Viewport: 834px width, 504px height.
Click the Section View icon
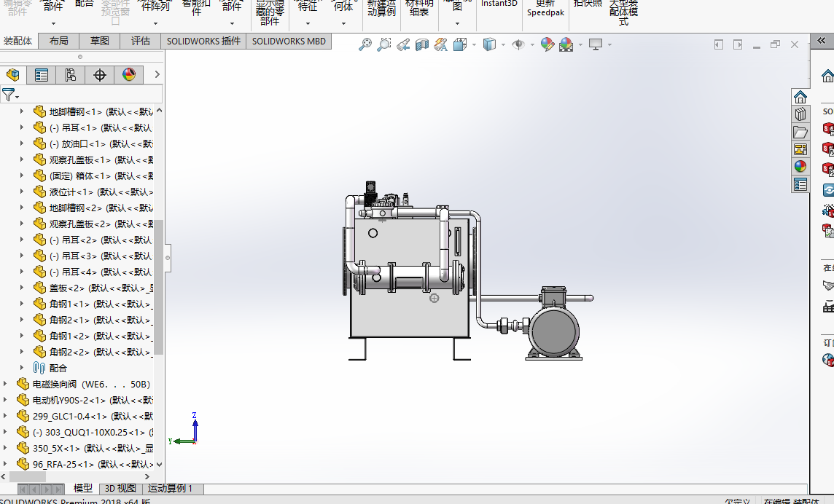click(422, 44)
